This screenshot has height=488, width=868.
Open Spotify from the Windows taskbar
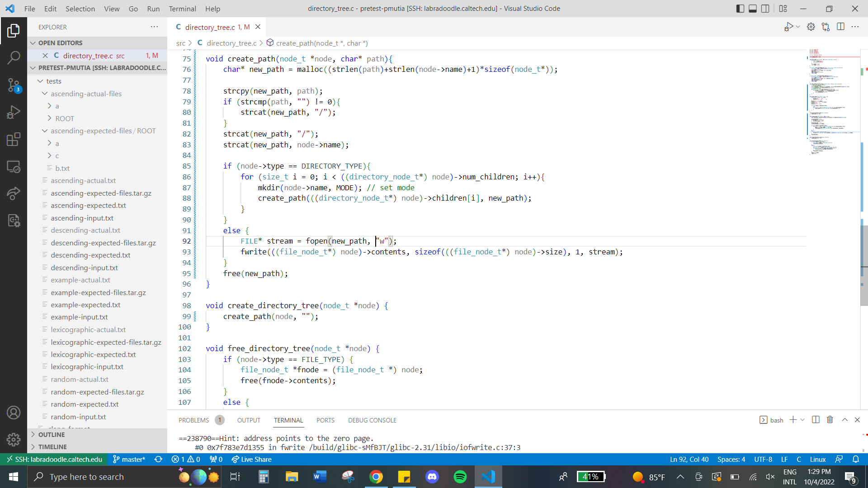point(460,477)
